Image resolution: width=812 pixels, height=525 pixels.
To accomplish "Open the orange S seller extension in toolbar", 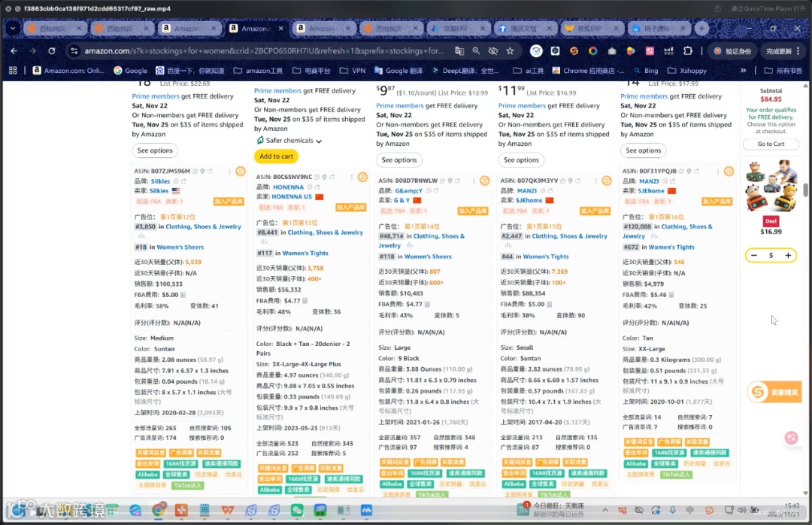I will [574, 51].
